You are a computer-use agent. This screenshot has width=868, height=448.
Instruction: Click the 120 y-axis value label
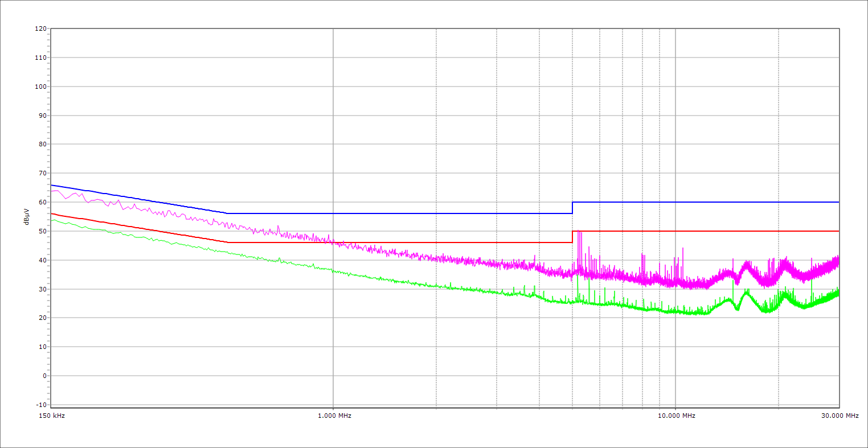click(40, 29)
